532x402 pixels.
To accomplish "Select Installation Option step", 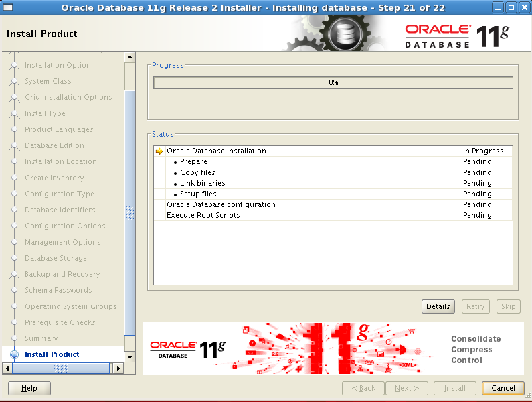I will pos(58,65).
